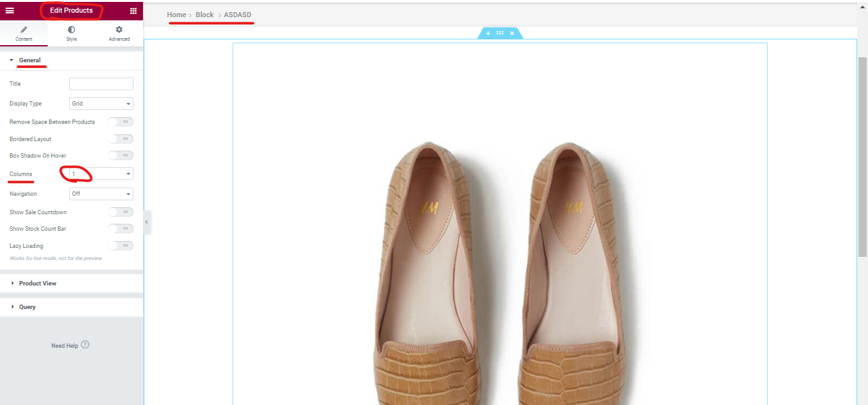This screenshot has width=868, height=405.
Task: Expand the Query section
Action: (71, 307)
